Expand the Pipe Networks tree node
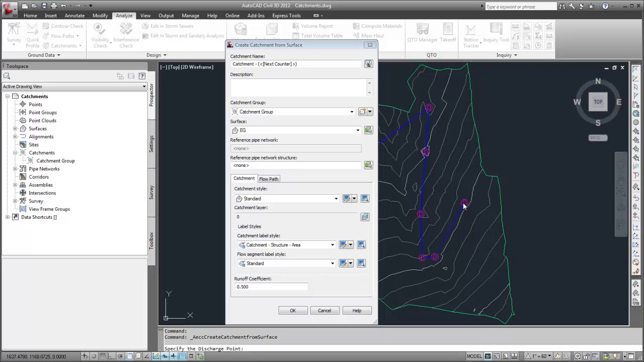Screen dimensions: 644x362 (x=15, y=169)
